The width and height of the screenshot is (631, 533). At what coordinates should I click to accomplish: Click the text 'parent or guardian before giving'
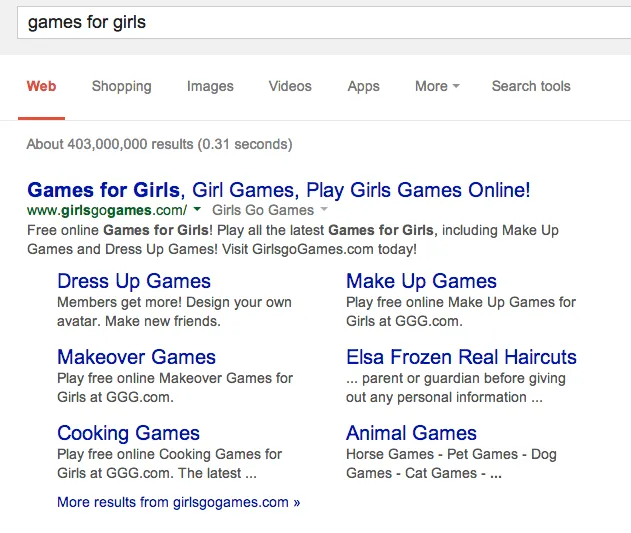pyautogui.click(x=464, y=378)
